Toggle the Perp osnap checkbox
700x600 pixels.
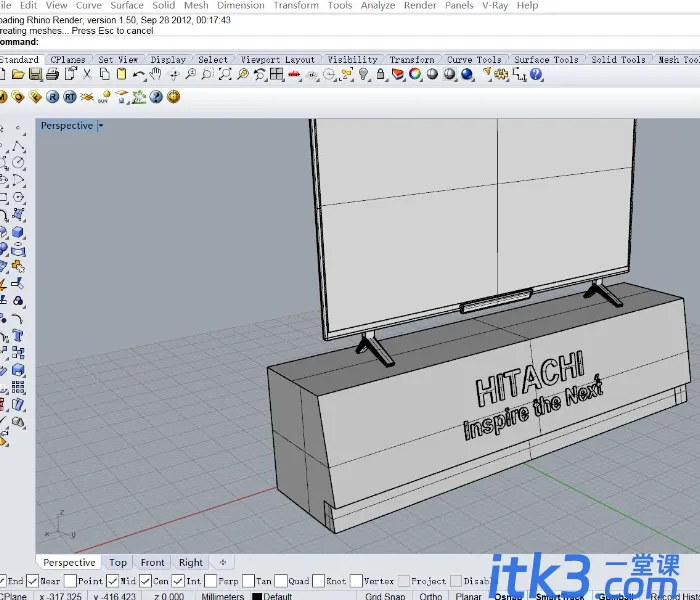[x=211, y=581]
